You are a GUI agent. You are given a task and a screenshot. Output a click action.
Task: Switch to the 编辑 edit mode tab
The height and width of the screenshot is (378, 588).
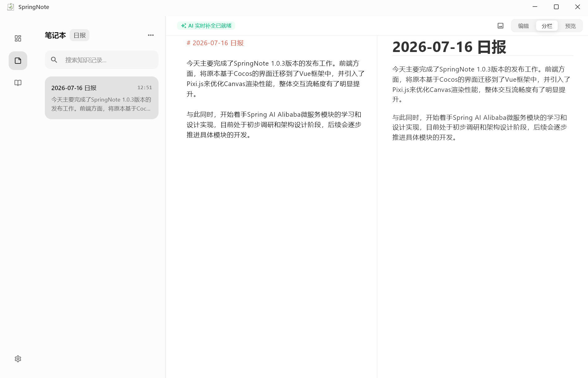[x=523, y=26]
